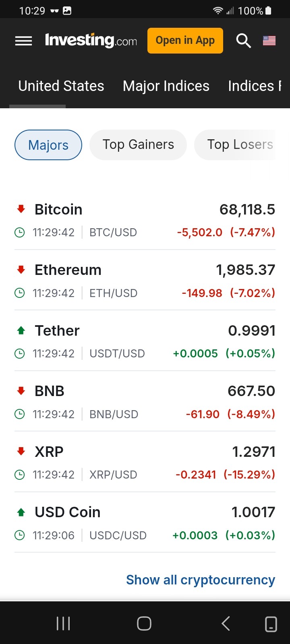Select the partially visible Indices tab

coord(255,86)
